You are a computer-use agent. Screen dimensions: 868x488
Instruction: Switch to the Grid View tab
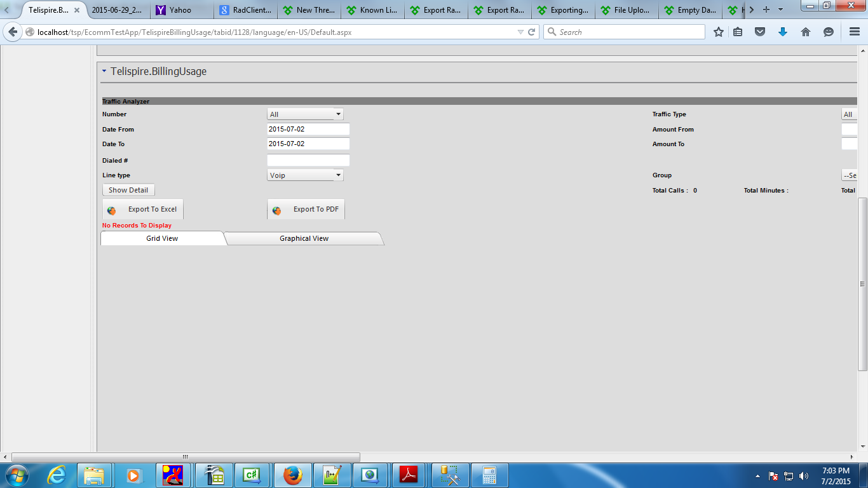(162, 238)
